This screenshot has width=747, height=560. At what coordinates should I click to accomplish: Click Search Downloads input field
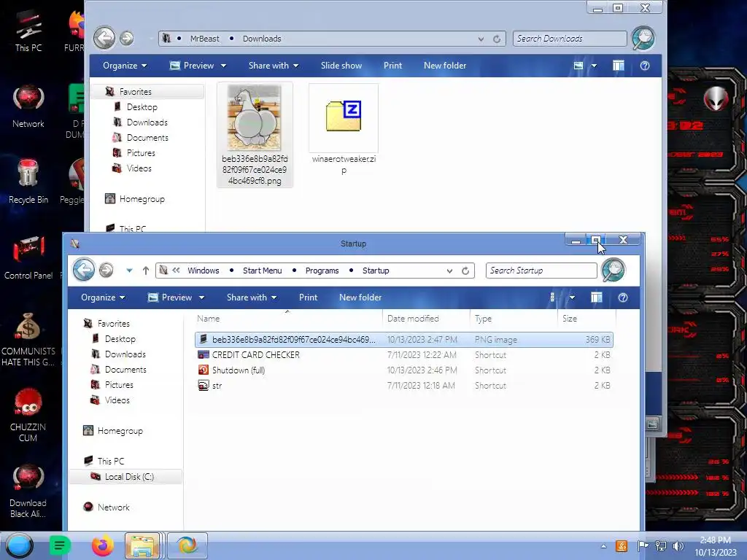(x=569, y=39)
